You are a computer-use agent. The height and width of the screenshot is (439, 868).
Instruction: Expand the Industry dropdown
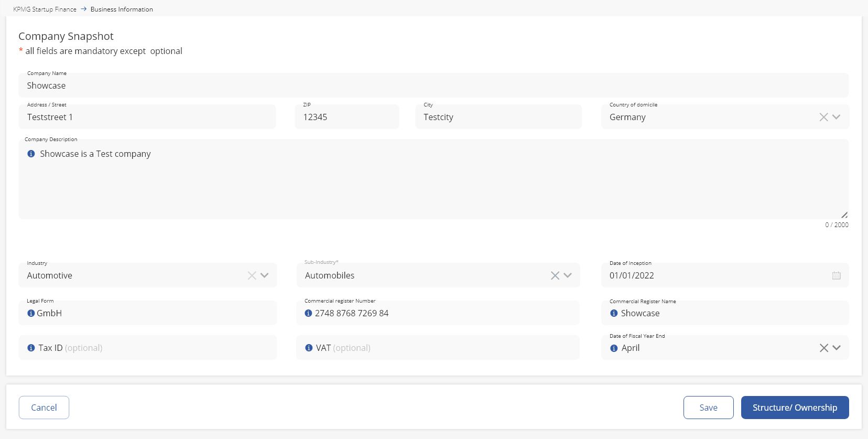click(x=265, y=275)
